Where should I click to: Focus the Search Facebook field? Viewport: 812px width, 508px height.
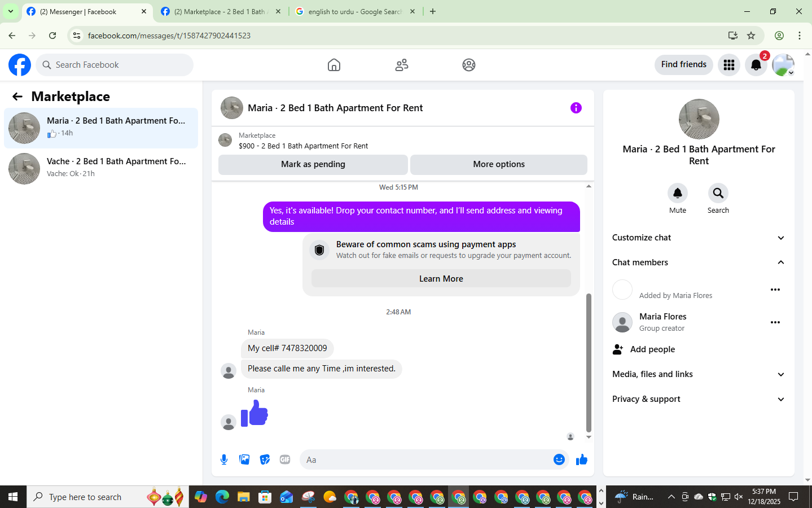[115, 65]
